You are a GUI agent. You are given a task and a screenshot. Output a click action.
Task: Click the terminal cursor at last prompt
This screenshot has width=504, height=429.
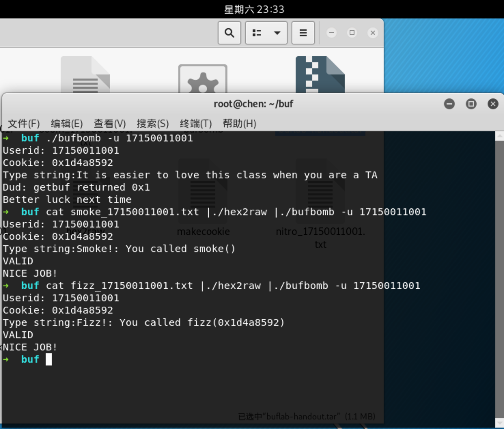pyautogui.click(x=49, y=359)
